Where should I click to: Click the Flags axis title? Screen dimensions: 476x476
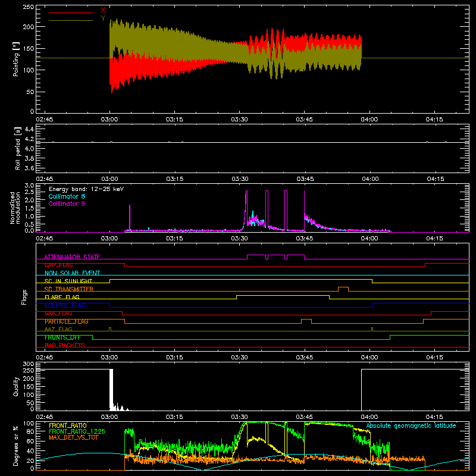click(24, 297)
